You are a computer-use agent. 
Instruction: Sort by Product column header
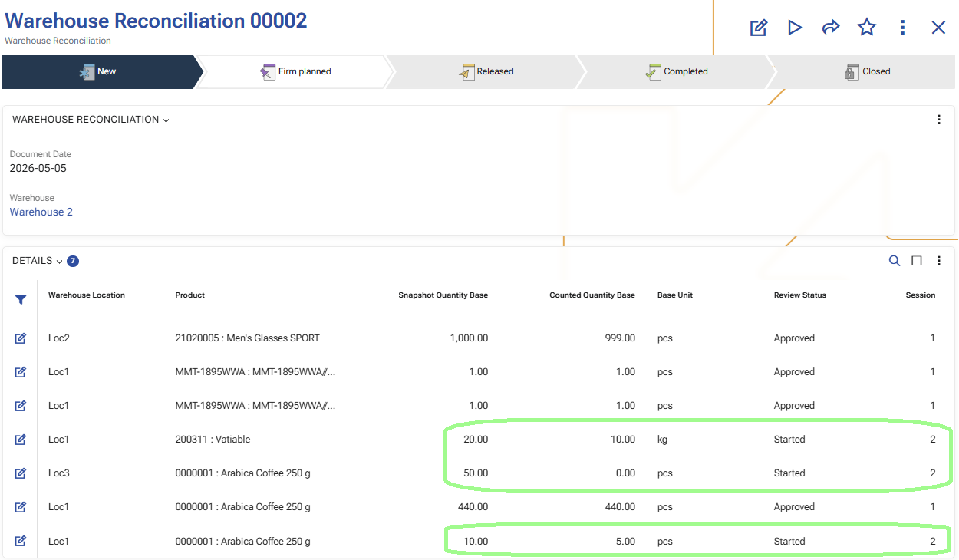(190, 295)
